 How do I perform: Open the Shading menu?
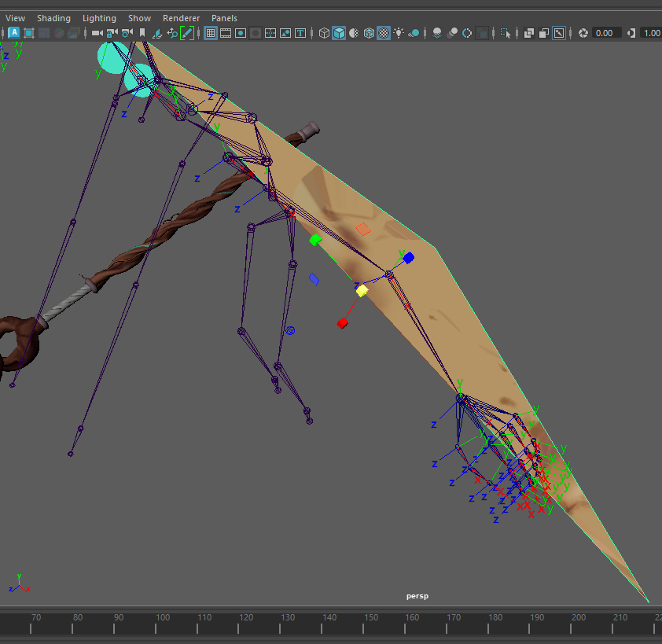(53, 18)
